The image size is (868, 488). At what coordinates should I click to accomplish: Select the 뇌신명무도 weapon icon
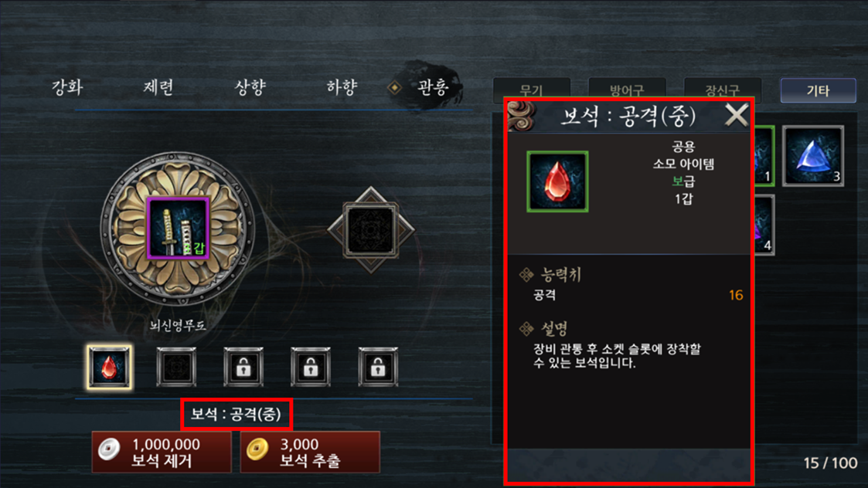click(x=178, y=228)
